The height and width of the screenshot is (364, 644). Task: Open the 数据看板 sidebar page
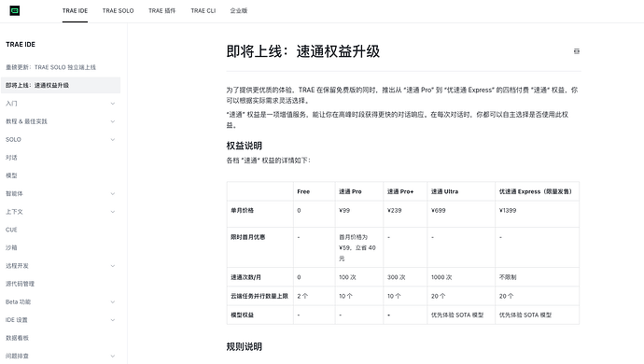(17, 338)
